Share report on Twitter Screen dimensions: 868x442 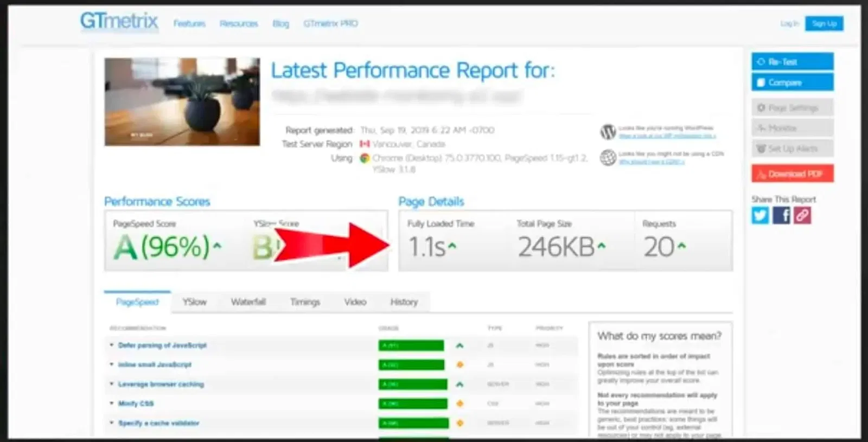[x=760, y=215]
